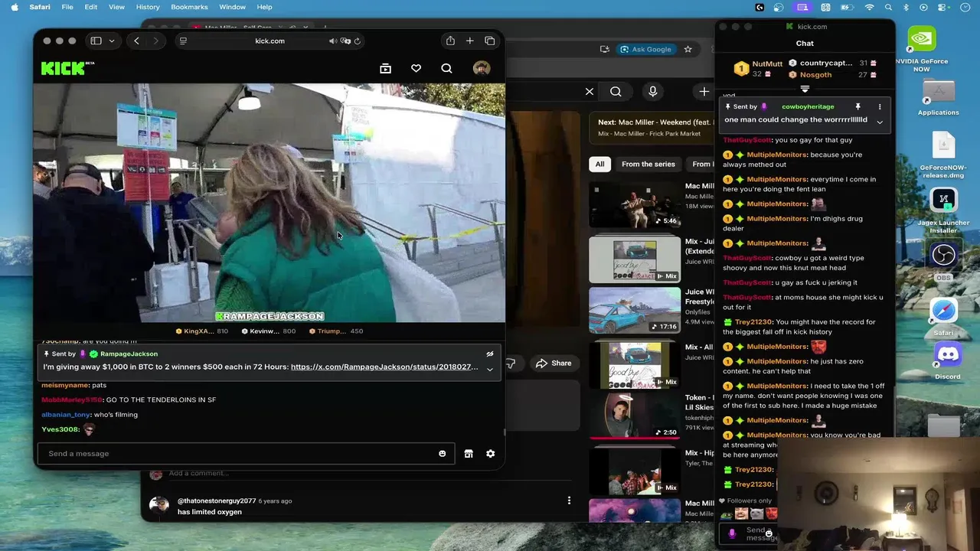The width and height of the screenshot is (980, 551).
Task: Open the Kick following heart icon
Action: [416, 68]
